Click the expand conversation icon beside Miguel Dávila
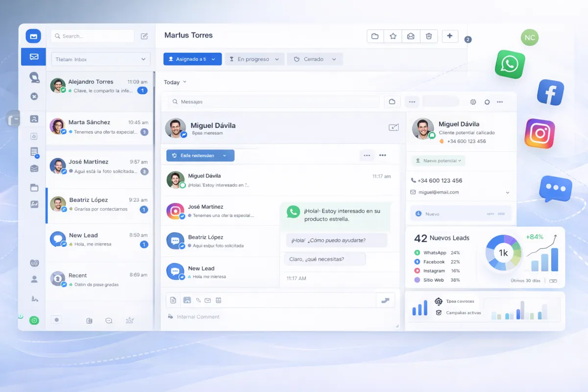The image size is (588, 392). 393,127
